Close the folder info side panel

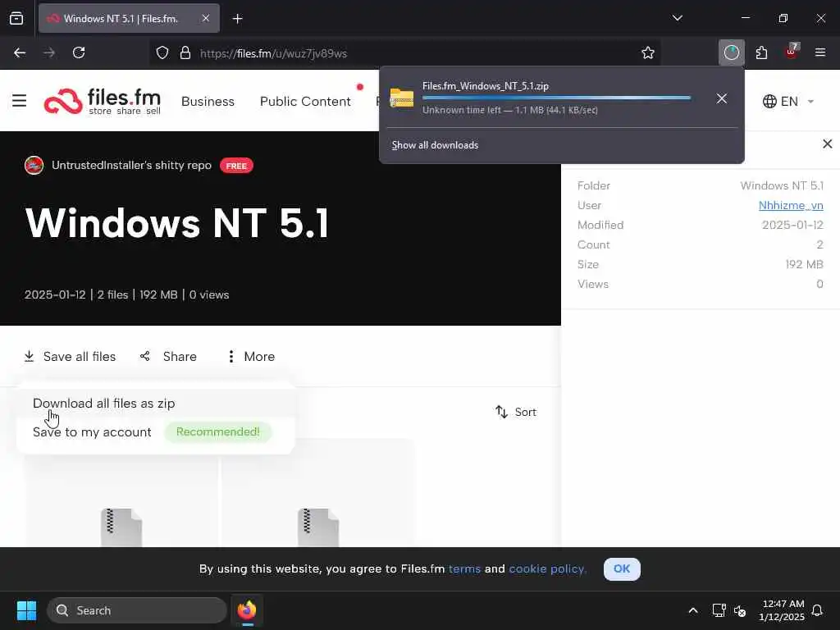coord(827,144)
